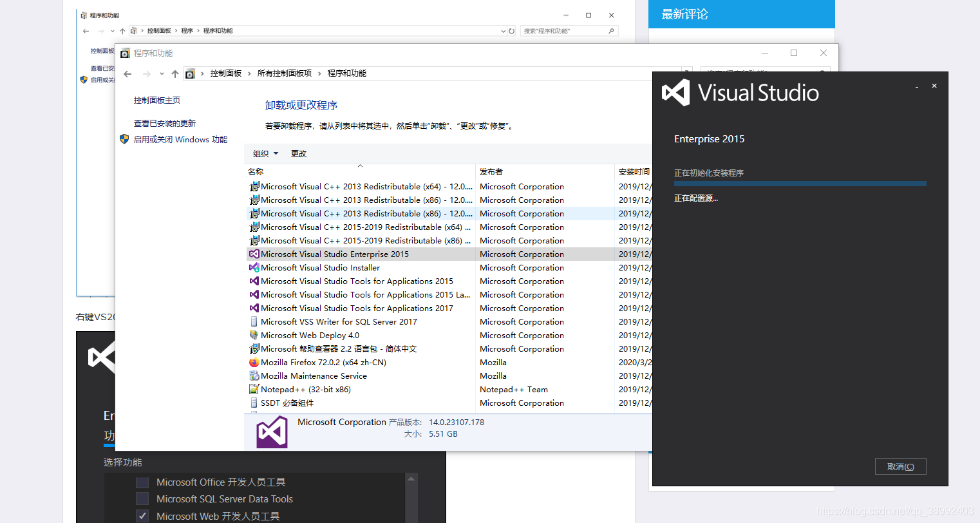Click the search magnifier in the rear window
This screenshot has width=980, height=523.
(x=611, y=31)
